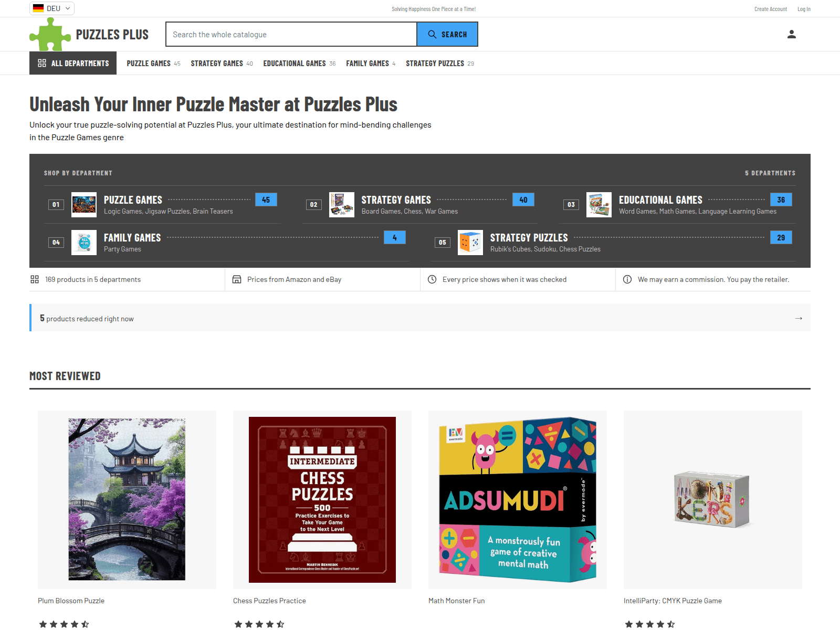Open the Intermediate Chess Puzzles book image

(x=322, y=500)
